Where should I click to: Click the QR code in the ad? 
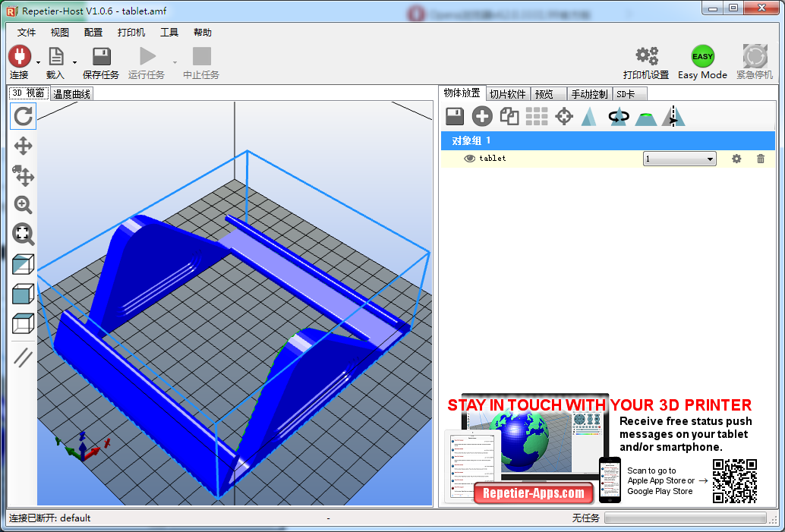[734, 480]
